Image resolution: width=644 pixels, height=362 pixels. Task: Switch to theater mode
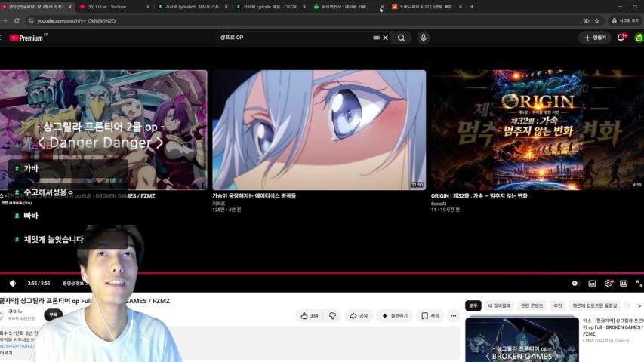pyautogui.click(x=624, y=284)
